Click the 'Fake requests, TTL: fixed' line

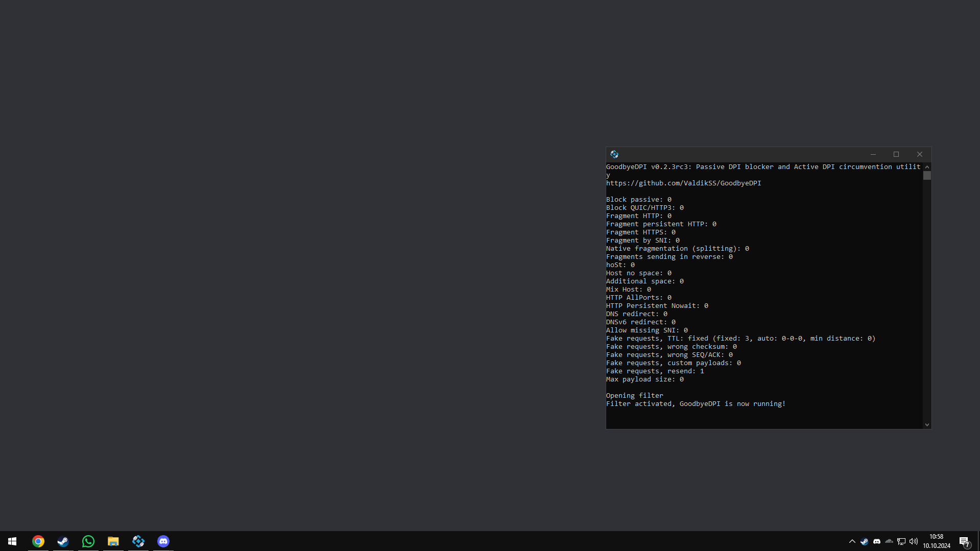point(741,339)
